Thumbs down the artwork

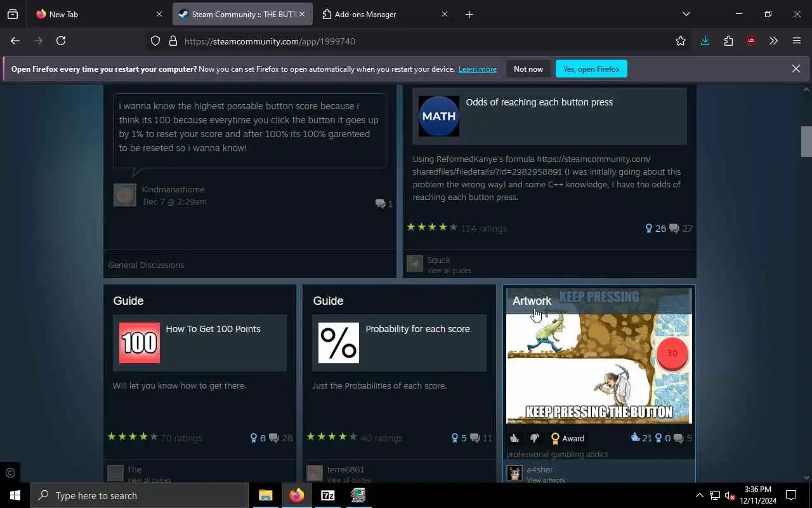[x=534, y=438]
